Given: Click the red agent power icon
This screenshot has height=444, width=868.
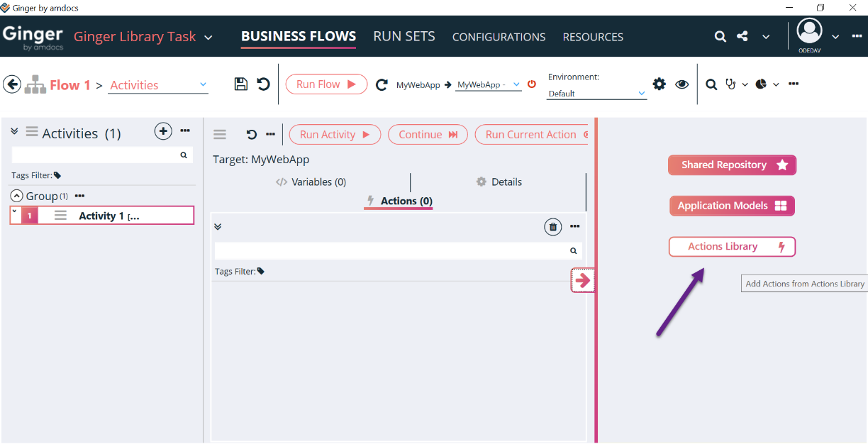Looking at the screenshot, I should pos(532,84).
